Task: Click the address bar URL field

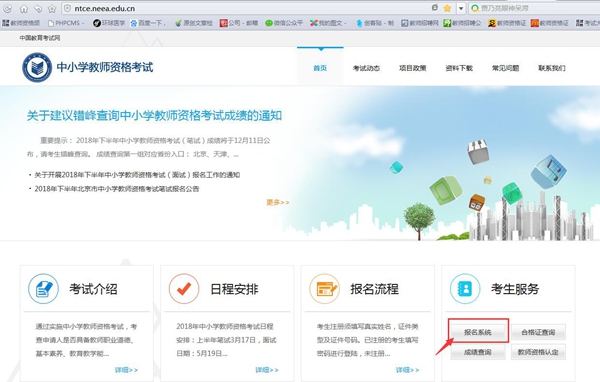Action: click(245, 8)
